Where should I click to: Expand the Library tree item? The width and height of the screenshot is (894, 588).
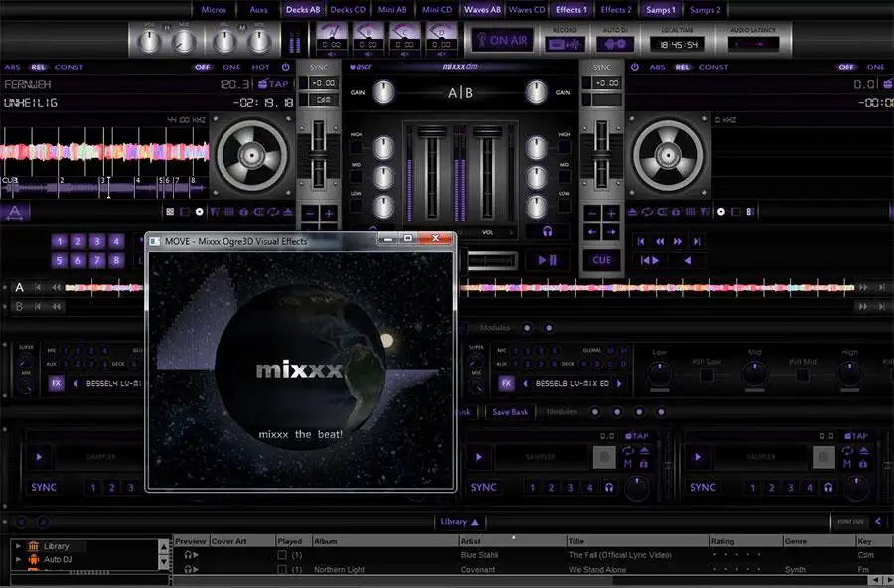(18, 546)
